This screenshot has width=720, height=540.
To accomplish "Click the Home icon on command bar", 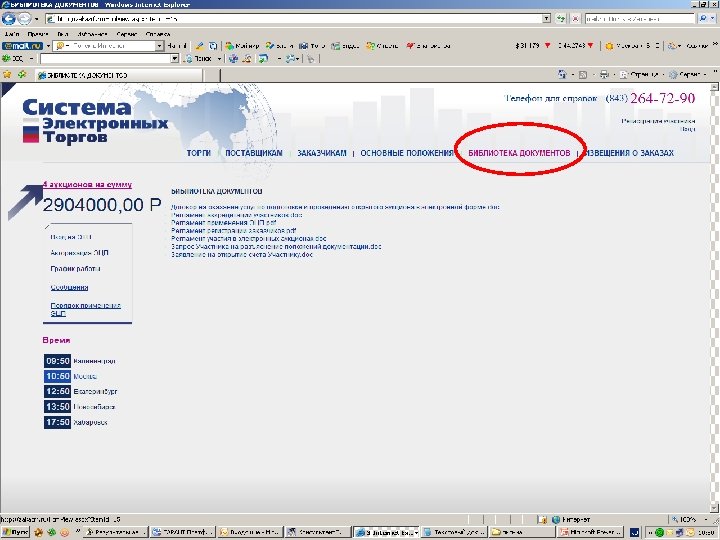I will pyautogui.click(x=562, y=74).
